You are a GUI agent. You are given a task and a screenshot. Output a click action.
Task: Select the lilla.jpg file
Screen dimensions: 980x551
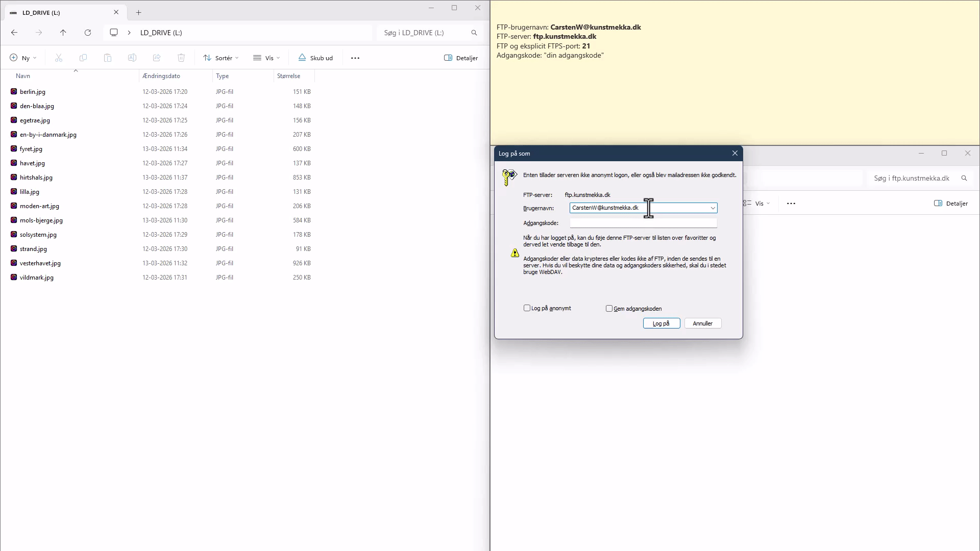[30, 192]
